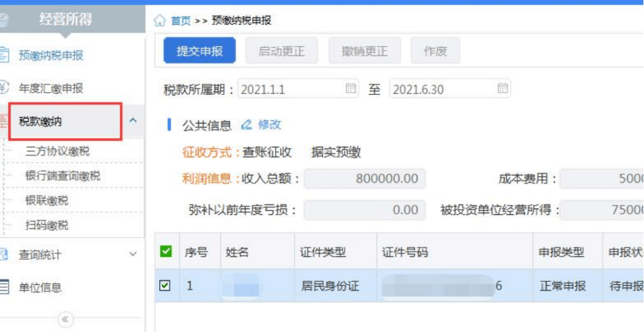Click the 收入总额 field showing 800000.00
The image size is (644, 332).
point(364,179)
